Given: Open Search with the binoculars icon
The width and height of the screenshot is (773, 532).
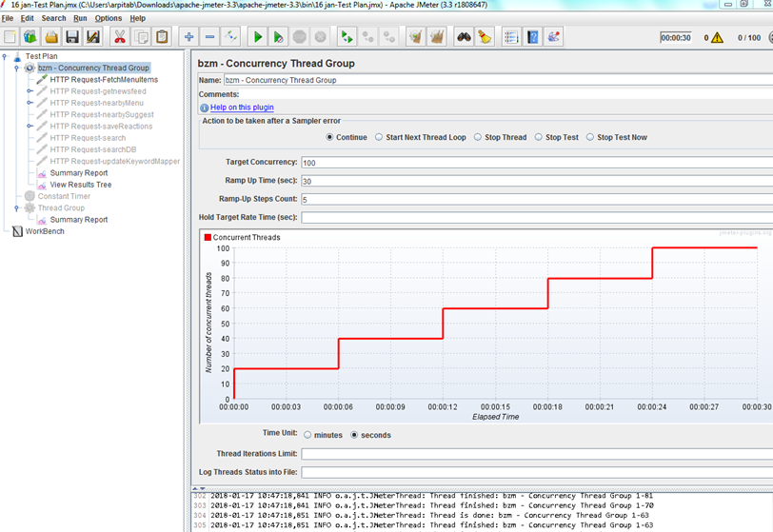Looking at the screenshot, I should tap(464, 37).
